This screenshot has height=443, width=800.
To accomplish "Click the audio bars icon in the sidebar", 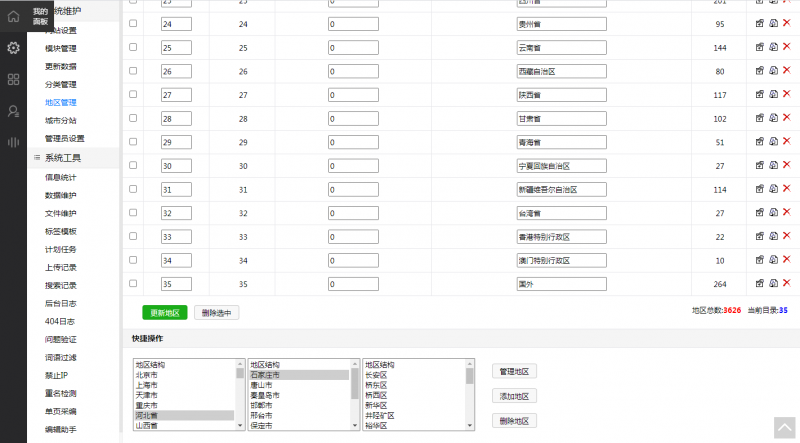I will point(13,142).
